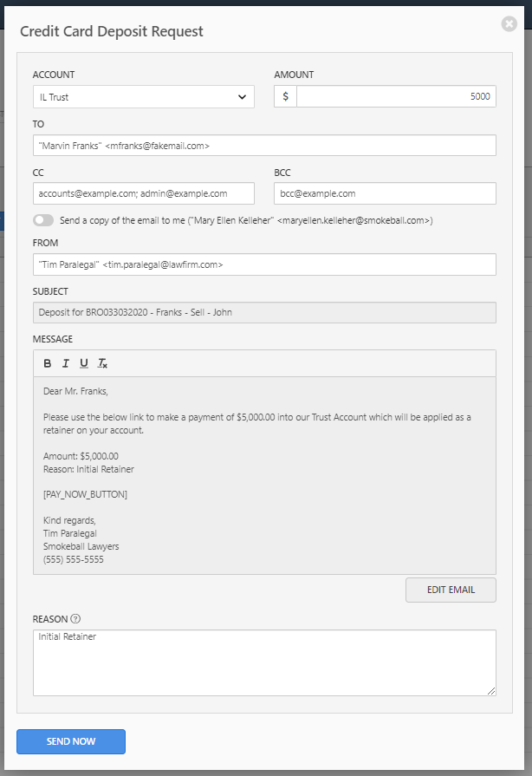Viewport: 532px width, 776px height.
Task: Close the Credit Card Deposit Request dialog
Action: [509, 23]
